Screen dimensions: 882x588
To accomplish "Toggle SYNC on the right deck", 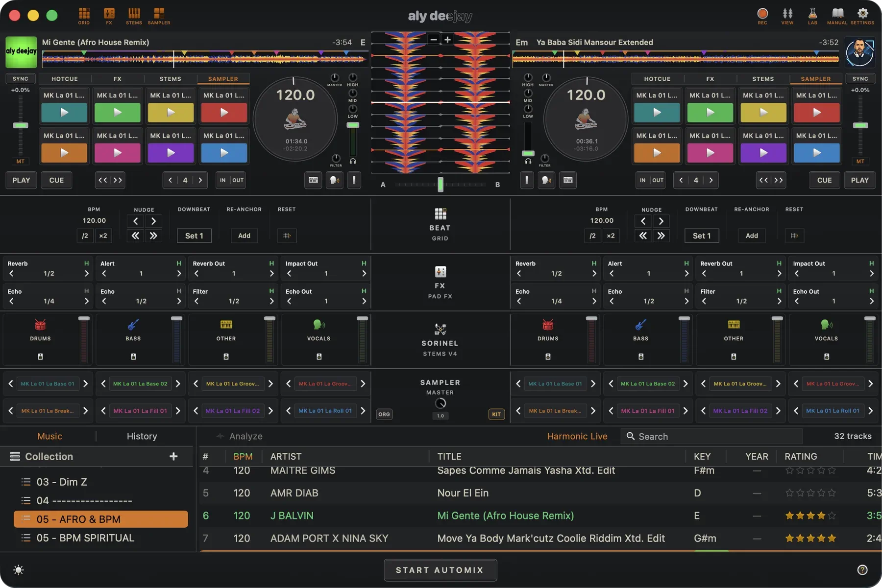I will (860, 79).
